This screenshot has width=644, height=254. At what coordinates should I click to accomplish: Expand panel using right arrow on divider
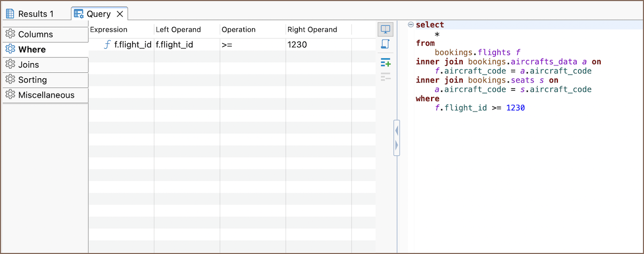[x=396, y=145]
